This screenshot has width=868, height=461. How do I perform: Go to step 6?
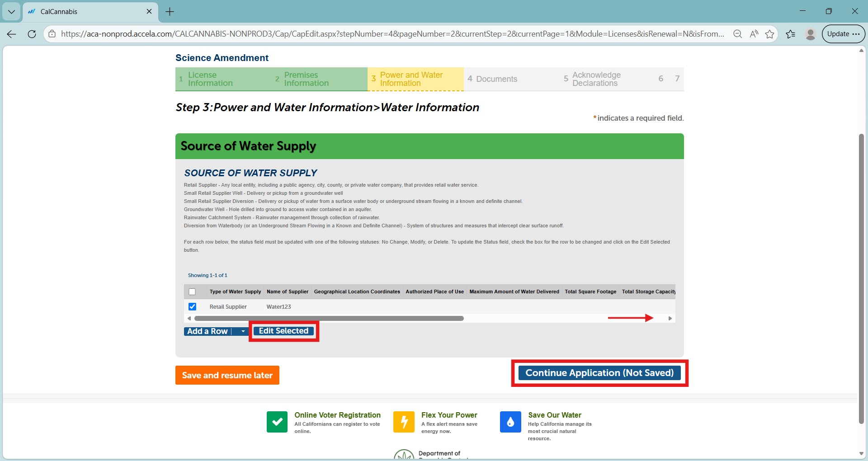(660, 79)
